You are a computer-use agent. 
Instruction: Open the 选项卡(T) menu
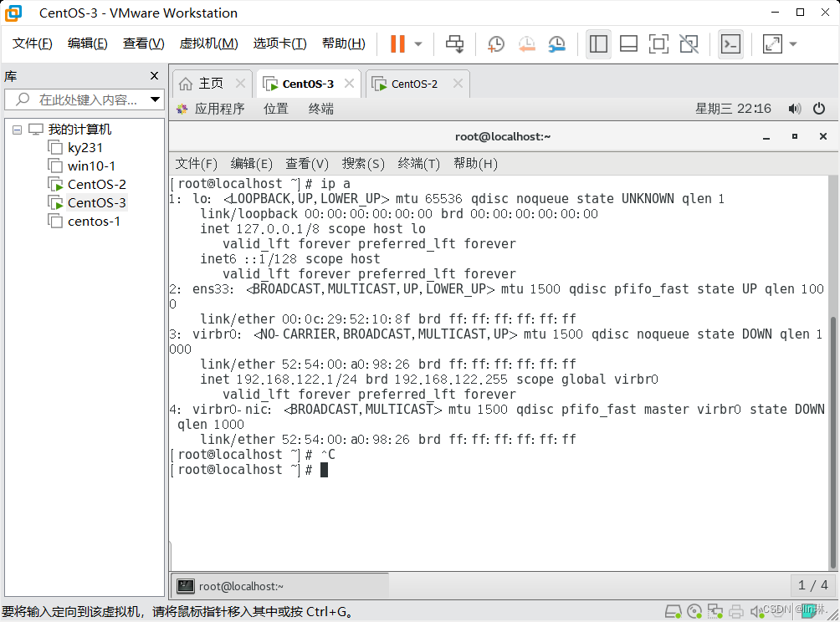click(279, 43)
